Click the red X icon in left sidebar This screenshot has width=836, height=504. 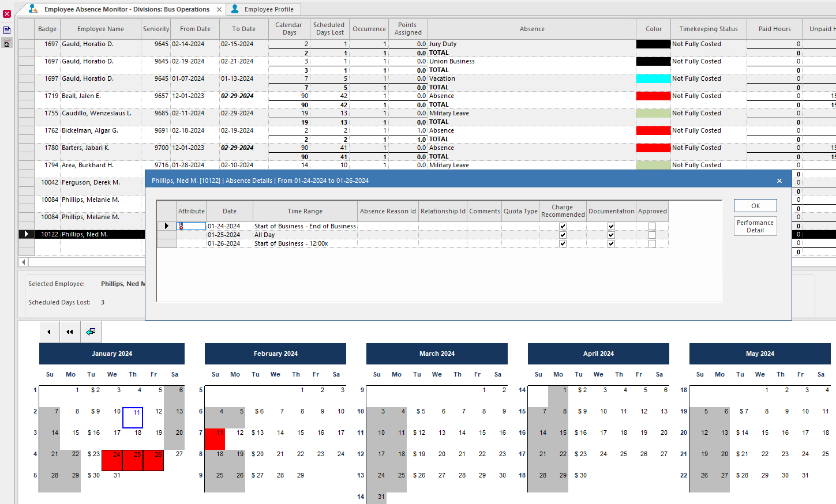tap(7, 14)
